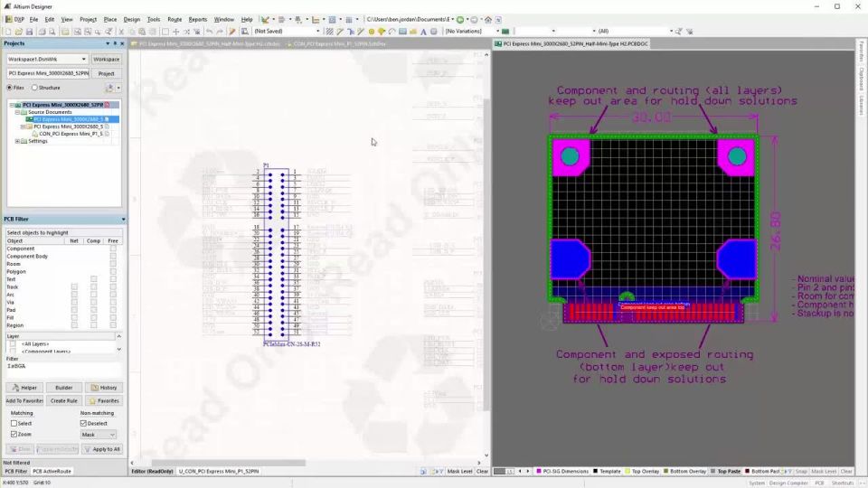Select the Bottom Overlay layer color tab
Screen dimensions: 868x488
pyautogui.click(x=684, y=472)
